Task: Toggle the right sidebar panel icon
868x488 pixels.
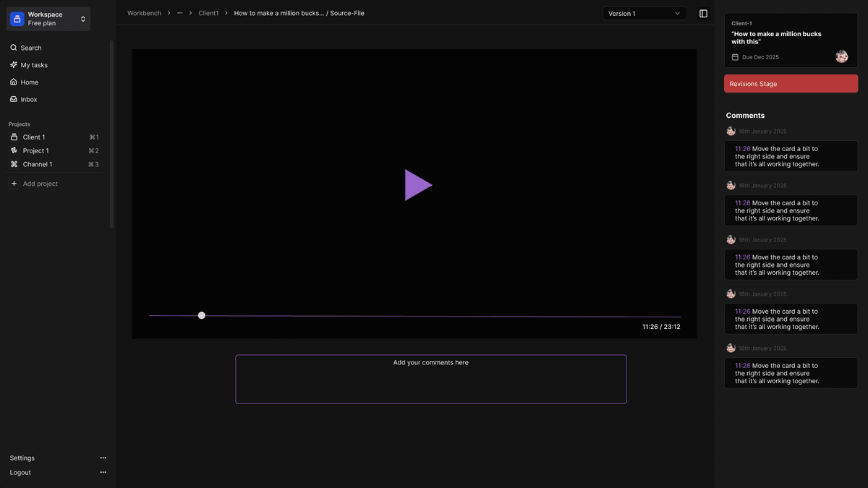Action: click(x=703, y=14)
